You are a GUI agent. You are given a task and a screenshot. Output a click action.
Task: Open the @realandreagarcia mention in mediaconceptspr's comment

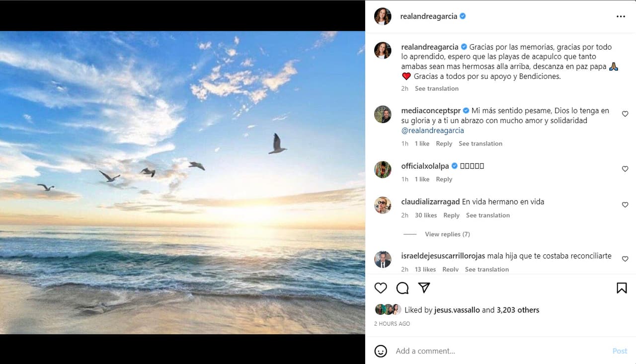pyautogui.click(x=433, y=130)
